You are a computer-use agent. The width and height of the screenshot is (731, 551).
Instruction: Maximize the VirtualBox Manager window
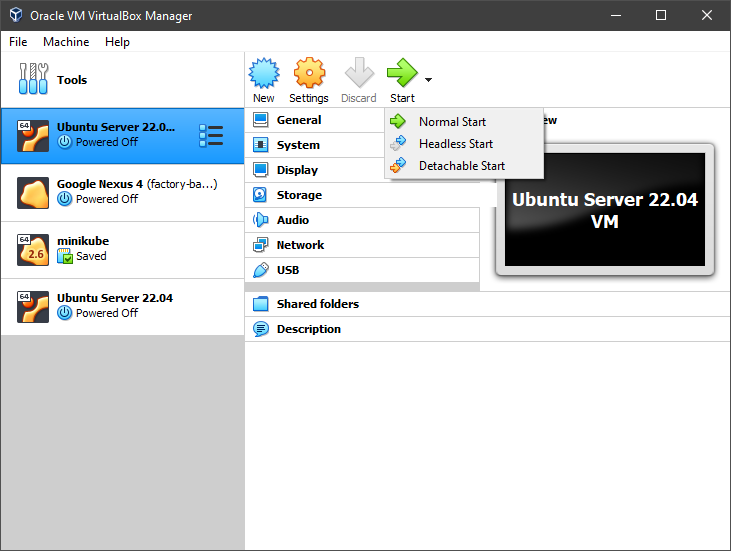661,15
